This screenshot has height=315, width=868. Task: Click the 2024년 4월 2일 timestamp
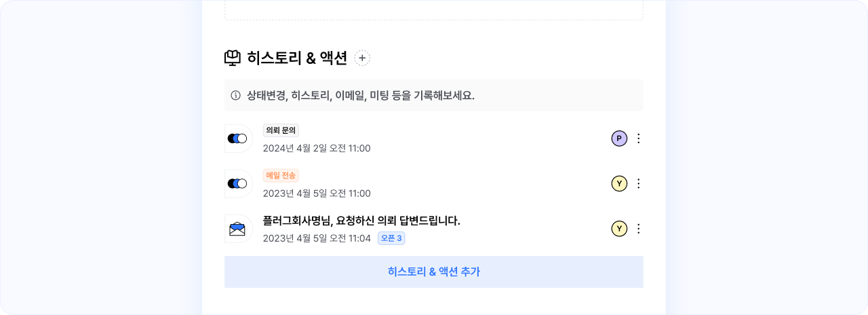(317, 148)
